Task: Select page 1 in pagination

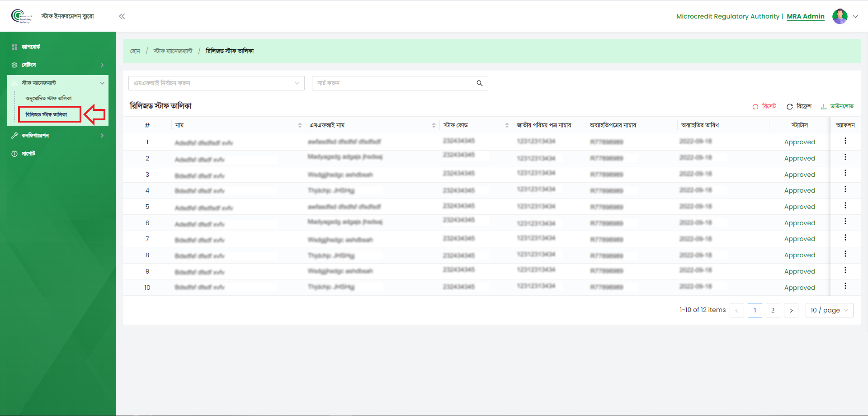Action: 755,310
